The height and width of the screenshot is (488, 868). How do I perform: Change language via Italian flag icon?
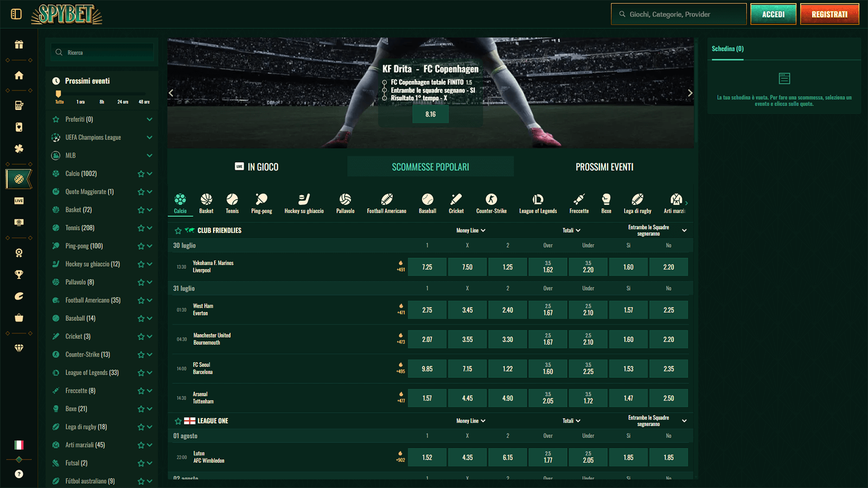tap(19, 445)
